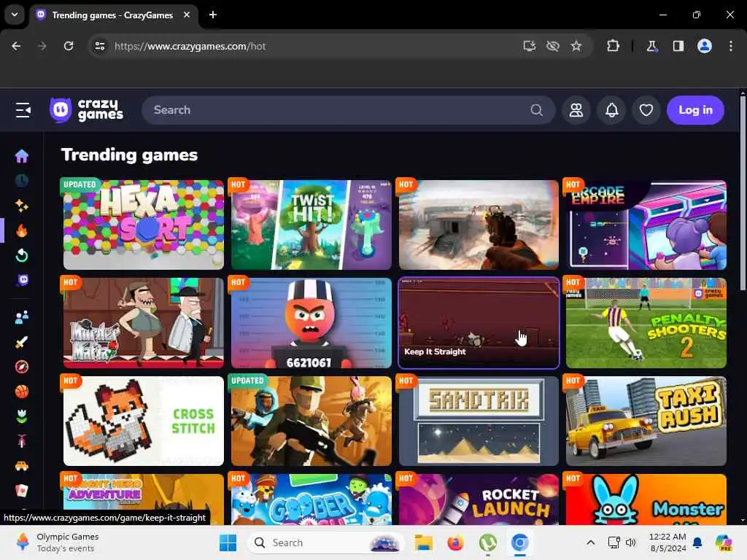Image resolution: width=747 pixels, height=560 pixels.
Task: Open Adventure compass icon in sidebar
Action: tap(21, 367)
